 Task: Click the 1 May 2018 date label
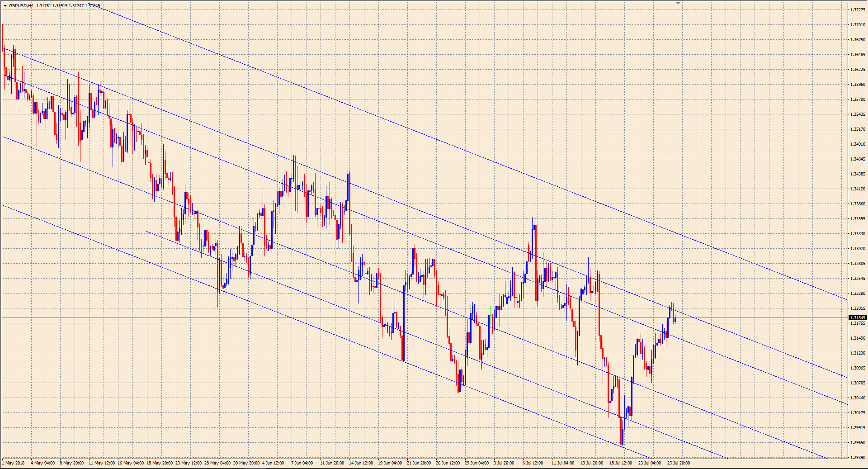tap(14, 463)
